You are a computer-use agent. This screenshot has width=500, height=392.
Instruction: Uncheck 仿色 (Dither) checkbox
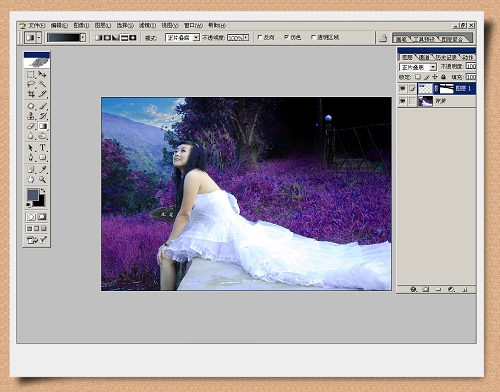pos(286,37)
